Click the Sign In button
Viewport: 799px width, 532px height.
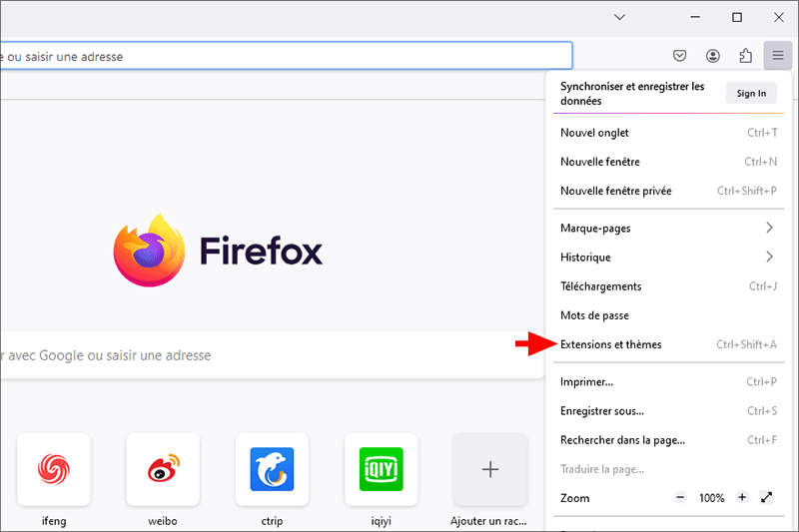[x=751, y=93]
